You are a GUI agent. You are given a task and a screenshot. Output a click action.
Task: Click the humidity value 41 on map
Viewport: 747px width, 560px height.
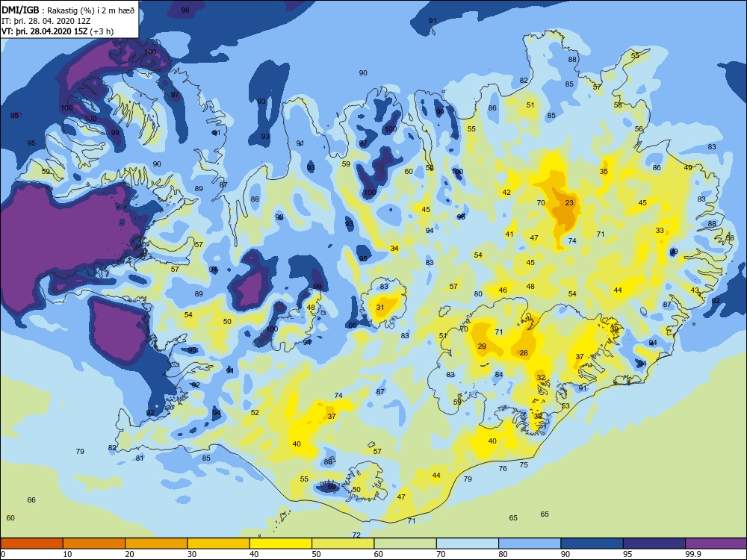509,234
